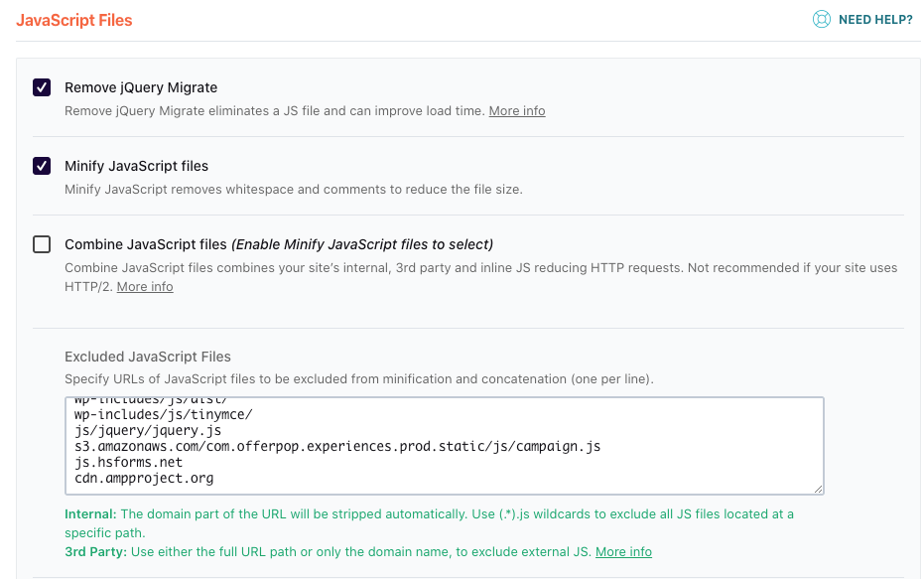This screenshot has width=924, height=579.
Task: Click the lifebuoy help icon
Action: coord(821,20)
